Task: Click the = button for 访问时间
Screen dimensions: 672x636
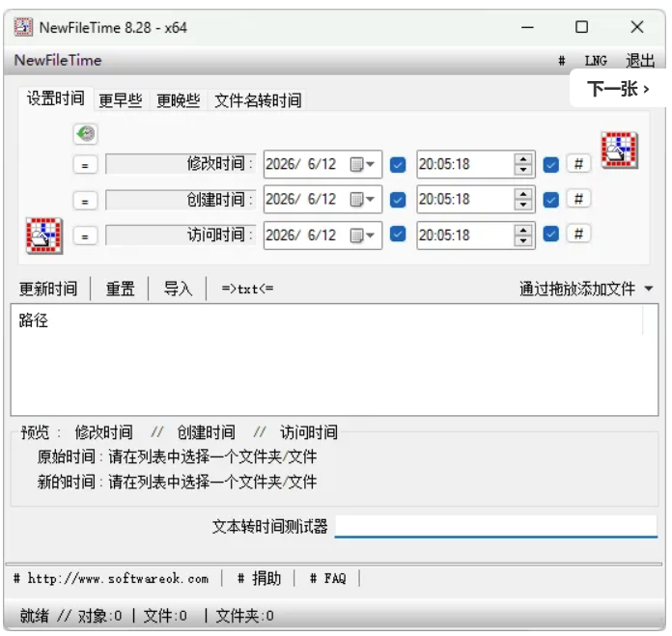Action: pos(85,235)
